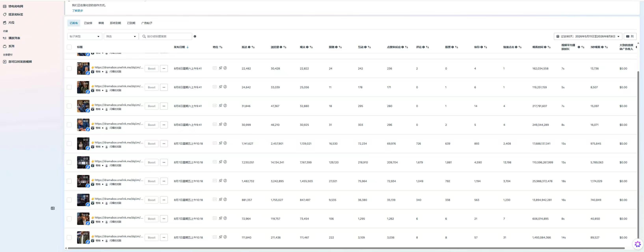The image size is (644, 252).
Task: Check the row with reach 24,642
Action: tap(69, 87)
